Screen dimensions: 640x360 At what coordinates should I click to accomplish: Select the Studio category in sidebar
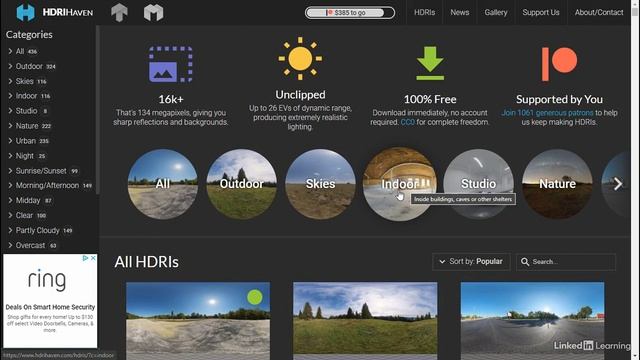point(28,111)
